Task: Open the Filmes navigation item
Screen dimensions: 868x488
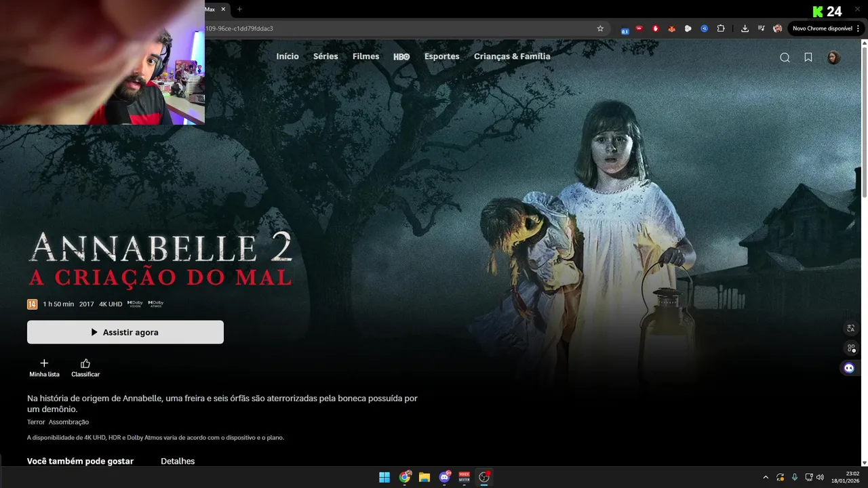Action: [366, 56]
